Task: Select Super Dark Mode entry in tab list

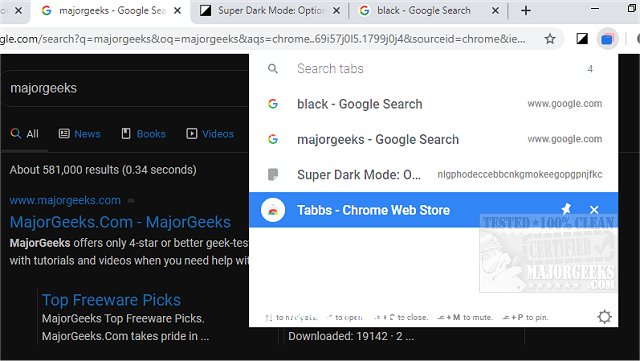Action: coord(433,175)
